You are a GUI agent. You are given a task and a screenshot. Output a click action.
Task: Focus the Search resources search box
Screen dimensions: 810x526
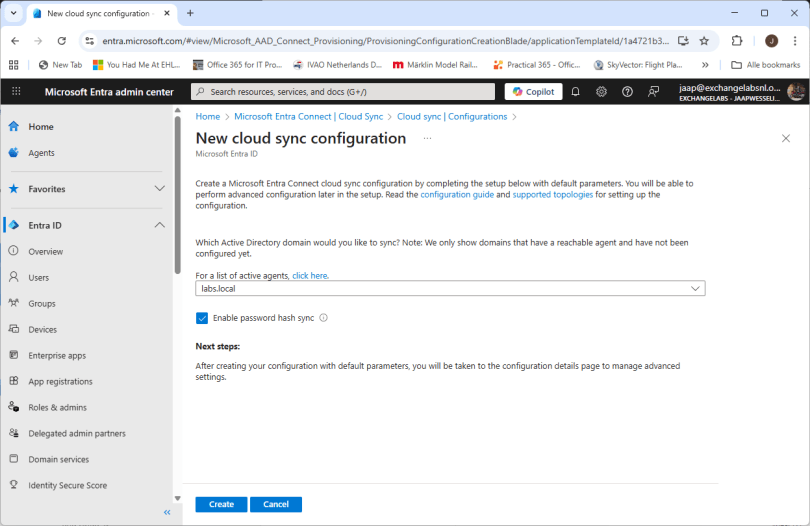tap(343, 91)
